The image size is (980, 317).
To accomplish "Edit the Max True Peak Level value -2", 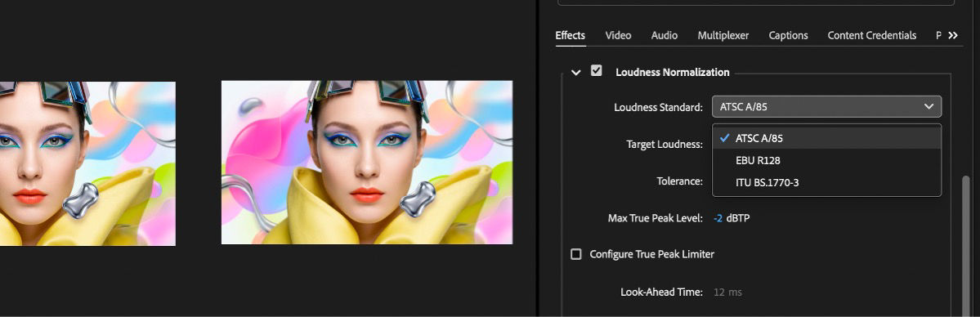I will (x=718, y=218).
